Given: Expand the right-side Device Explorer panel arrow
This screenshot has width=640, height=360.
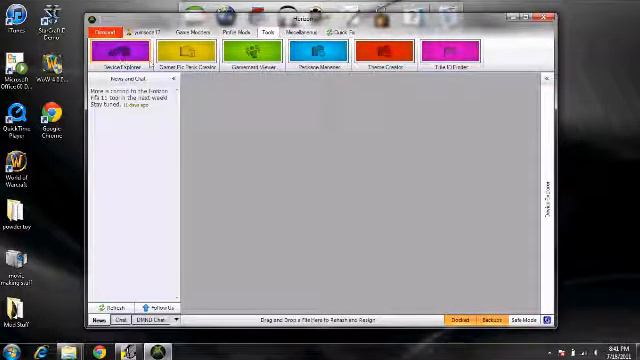Looking at the screenshot, I should [547, 78].
